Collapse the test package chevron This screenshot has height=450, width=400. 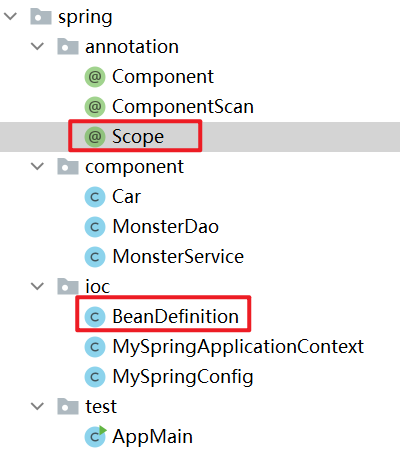pyautogui.click(x=37, y=406)
